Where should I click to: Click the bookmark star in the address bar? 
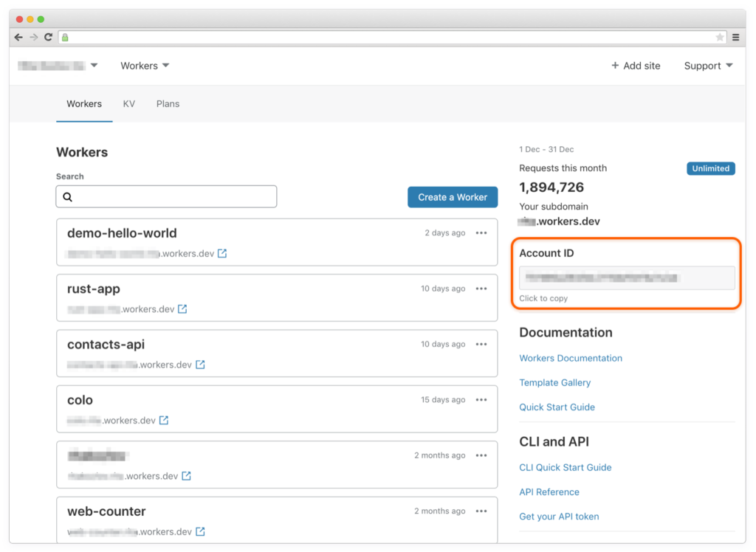(719, 37)
